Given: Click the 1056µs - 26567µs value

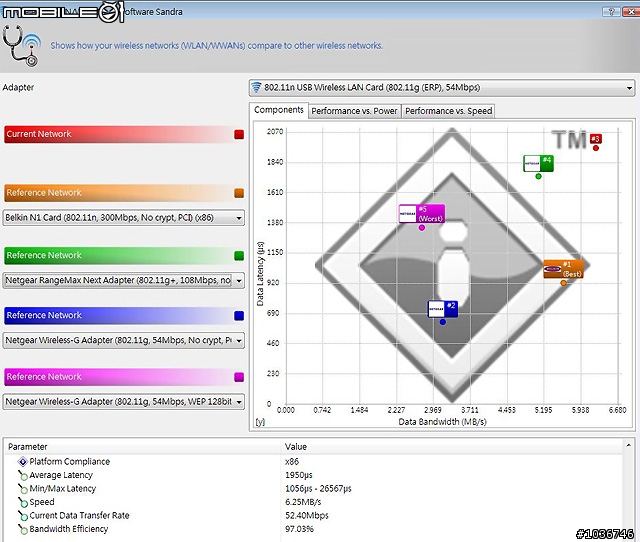Looking at the screenshot, I should [318, 489].
